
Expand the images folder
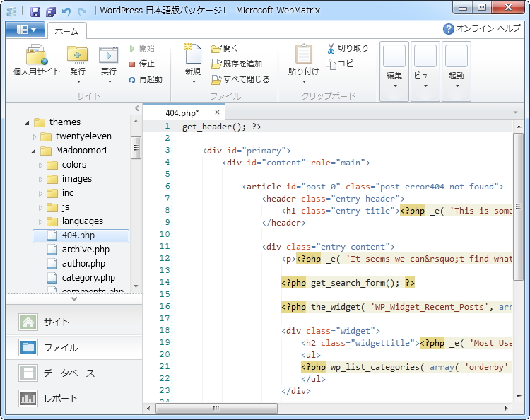click(x=40, y=180)
